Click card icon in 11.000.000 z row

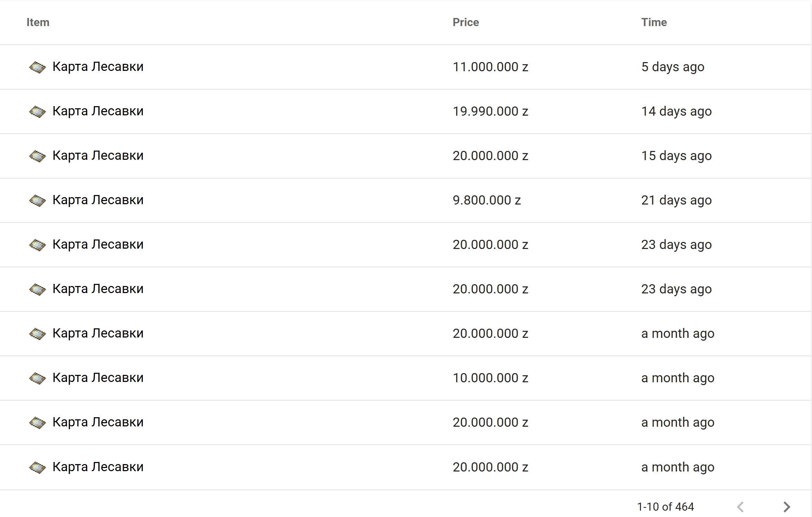click(x=37, y=67)
